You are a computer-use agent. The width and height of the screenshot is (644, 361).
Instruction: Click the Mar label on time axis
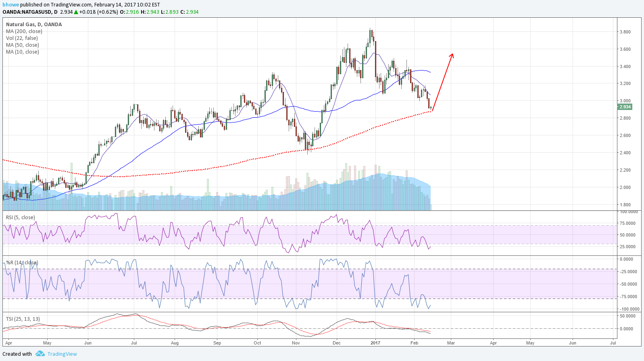pos(451,343)
